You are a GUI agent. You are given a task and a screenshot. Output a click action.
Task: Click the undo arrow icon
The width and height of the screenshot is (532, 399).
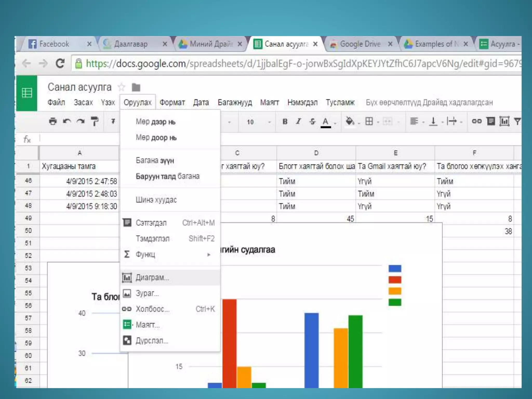point(67,121)
